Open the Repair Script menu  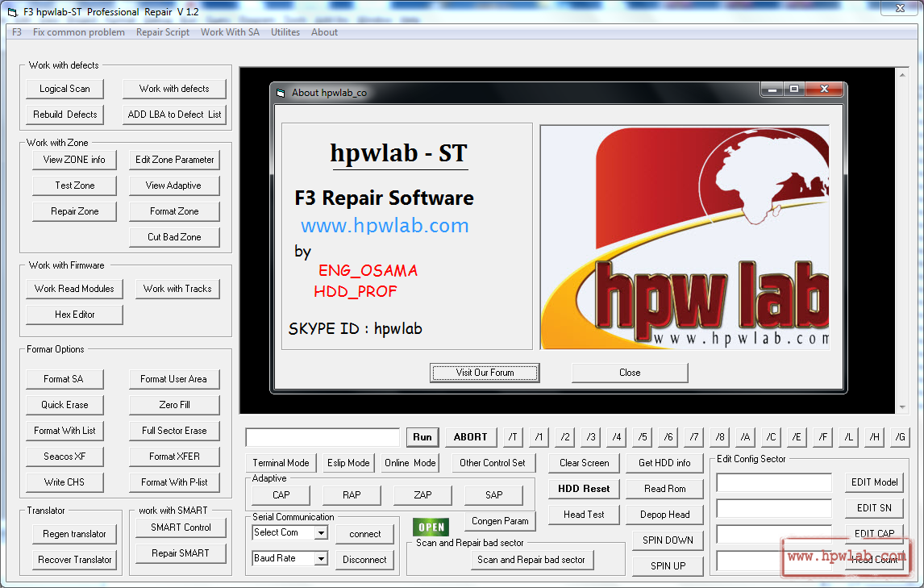pyautogui.click(x=163, y=31)
